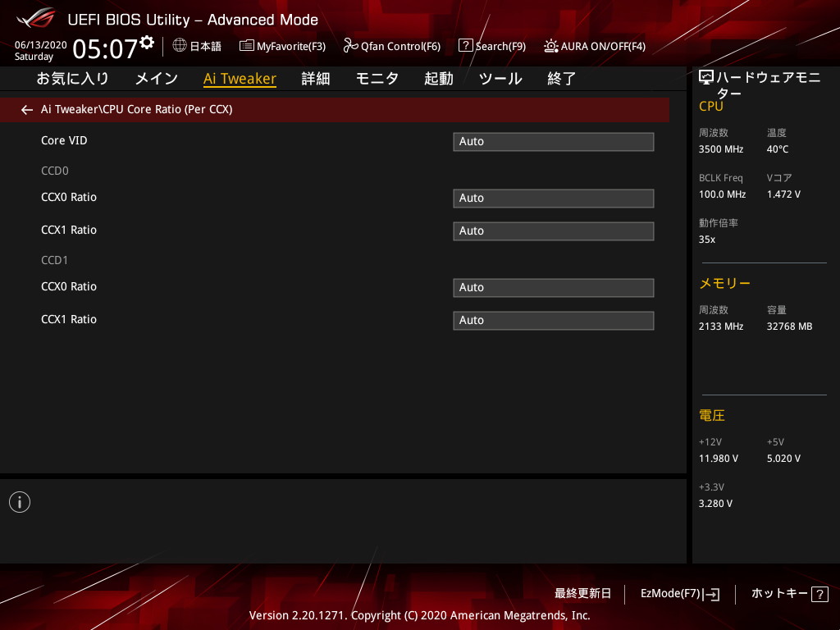Open MyFavorite(F3)
Screen dimensions: 840x630
(282, 46)
